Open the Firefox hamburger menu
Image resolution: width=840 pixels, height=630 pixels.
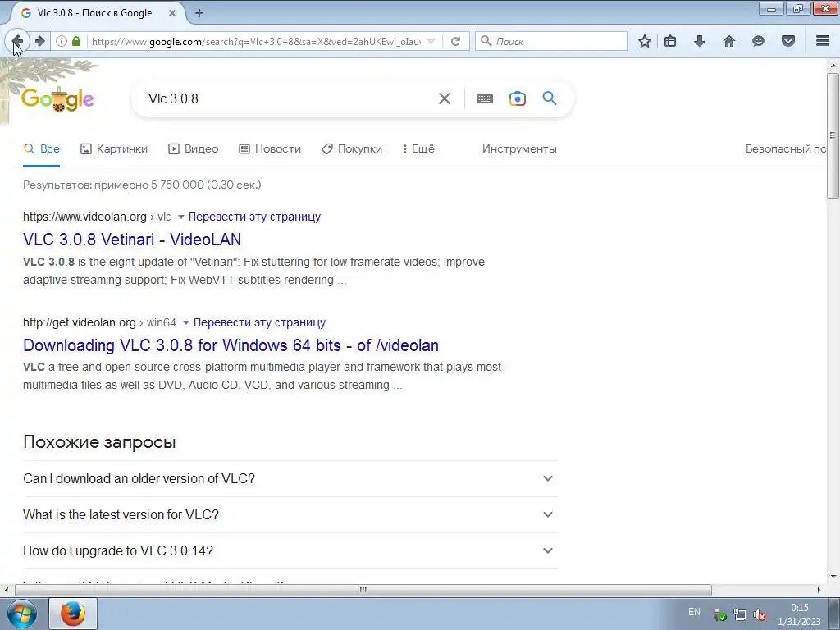pos(823,41)
